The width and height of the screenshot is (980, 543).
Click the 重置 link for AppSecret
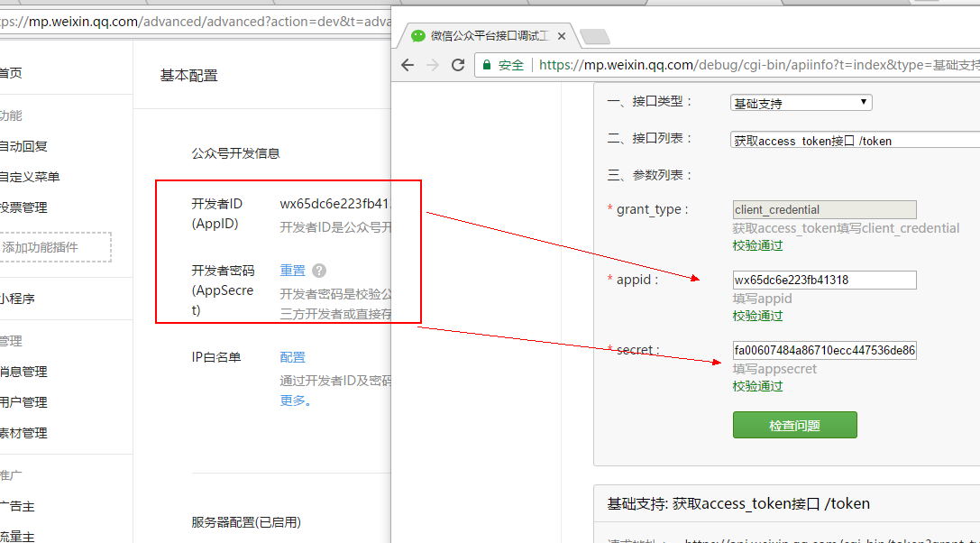coord(292,271)
